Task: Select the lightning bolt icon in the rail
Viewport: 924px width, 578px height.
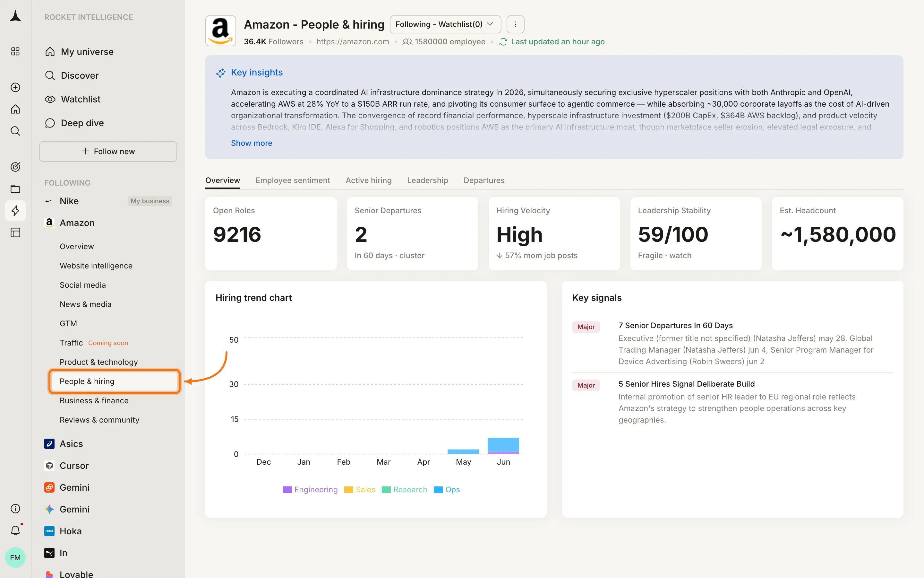Action: point(15,211)
